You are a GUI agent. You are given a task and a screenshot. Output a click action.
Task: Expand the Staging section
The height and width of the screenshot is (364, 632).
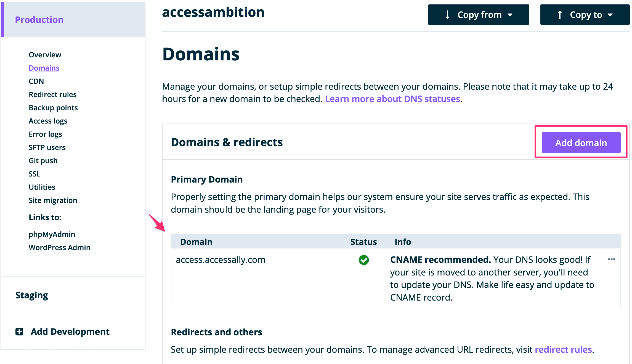click(x=31, y=295)
